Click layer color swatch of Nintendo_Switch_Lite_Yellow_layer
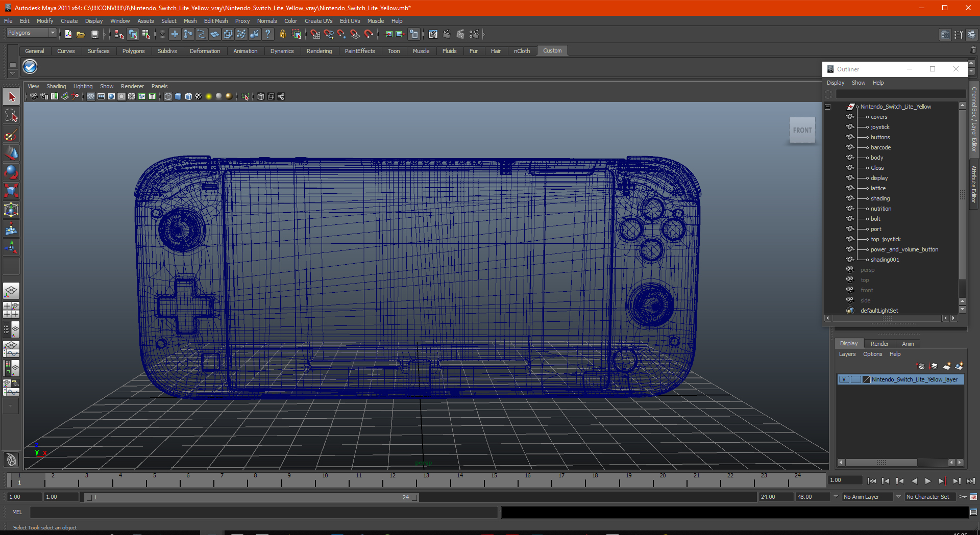Viewport: 980px width, 535px height. 866,379
